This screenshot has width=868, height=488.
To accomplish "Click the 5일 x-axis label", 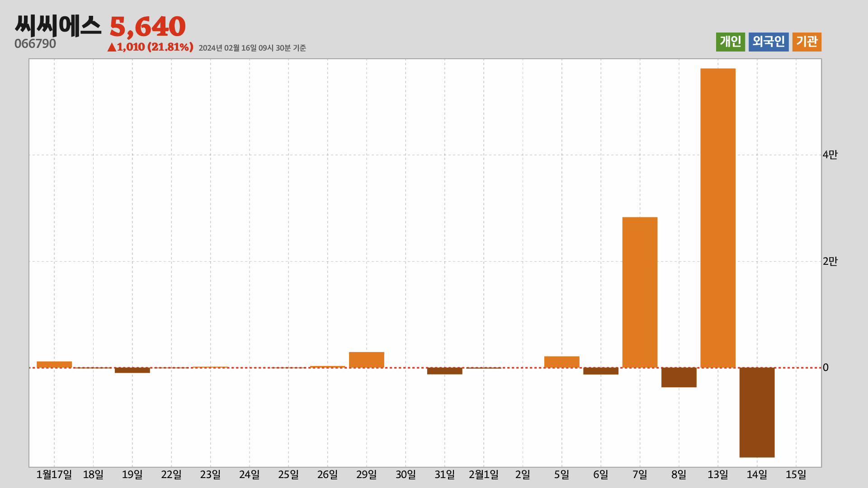I will pyautogui.click(x=561, y=475).
